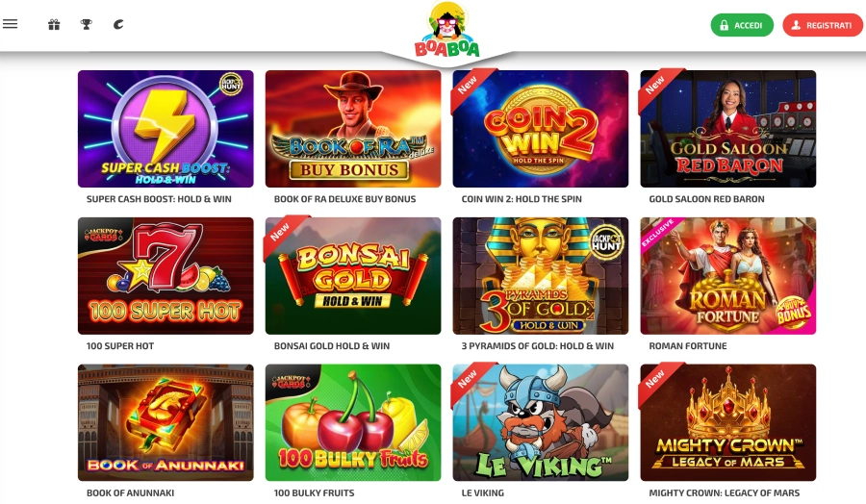
Task: Click the user icon on Registrati
Action: click(x=796, y=25)
